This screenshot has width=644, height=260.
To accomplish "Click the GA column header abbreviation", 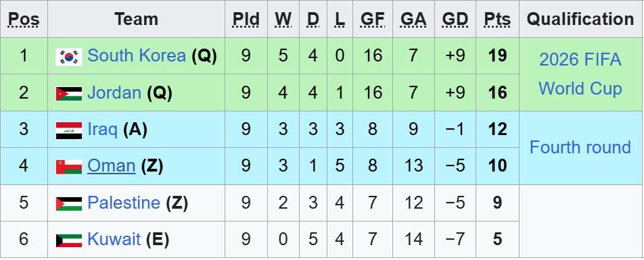I will click(x=413, y=20).
